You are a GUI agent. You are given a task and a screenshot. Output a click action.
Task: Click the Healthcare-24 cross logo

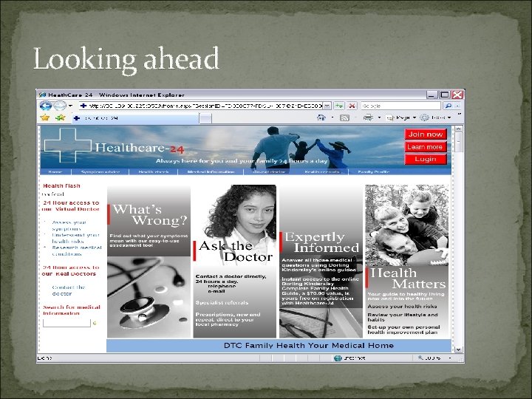[x=67, y=146]
